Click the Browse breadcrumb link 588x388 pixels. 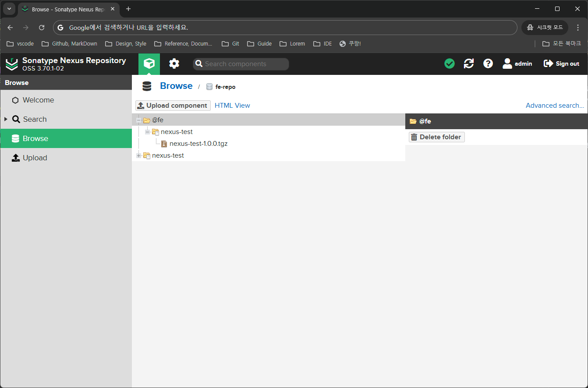[176, 86]
